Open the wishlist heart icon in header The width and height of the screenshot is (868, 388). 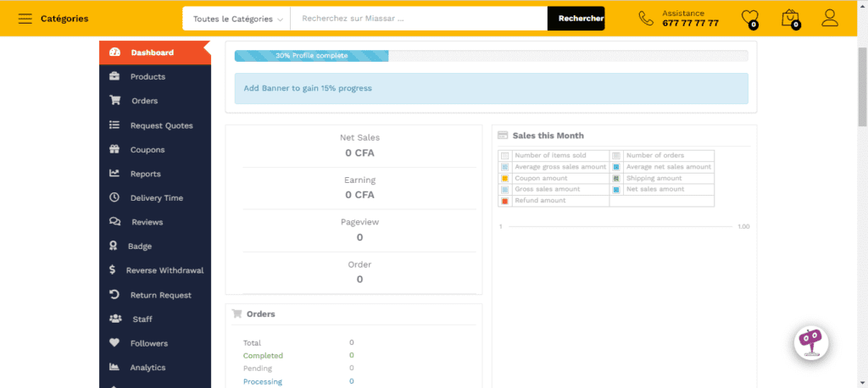click(x=749, y=18)
